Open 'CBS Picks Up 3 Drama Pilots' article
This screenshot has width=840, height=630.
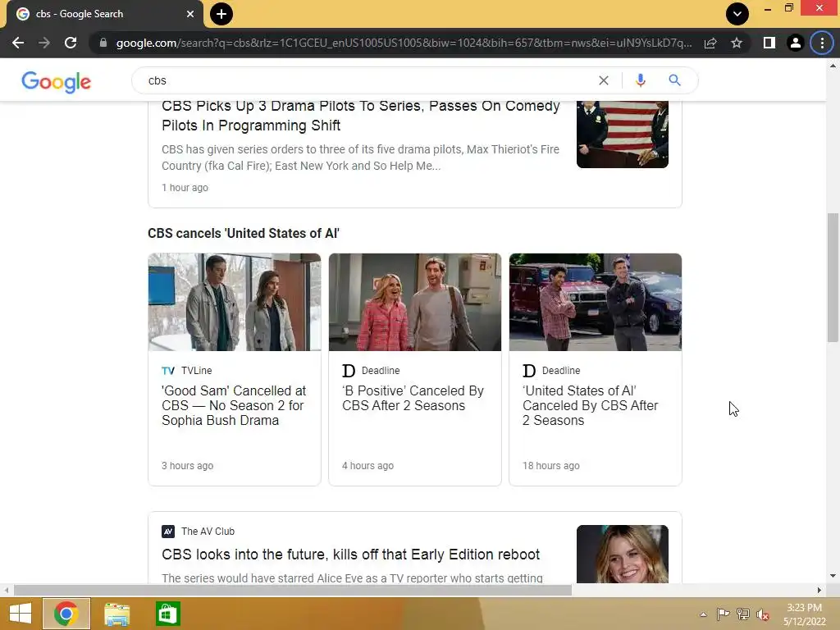tap(361, 115)
